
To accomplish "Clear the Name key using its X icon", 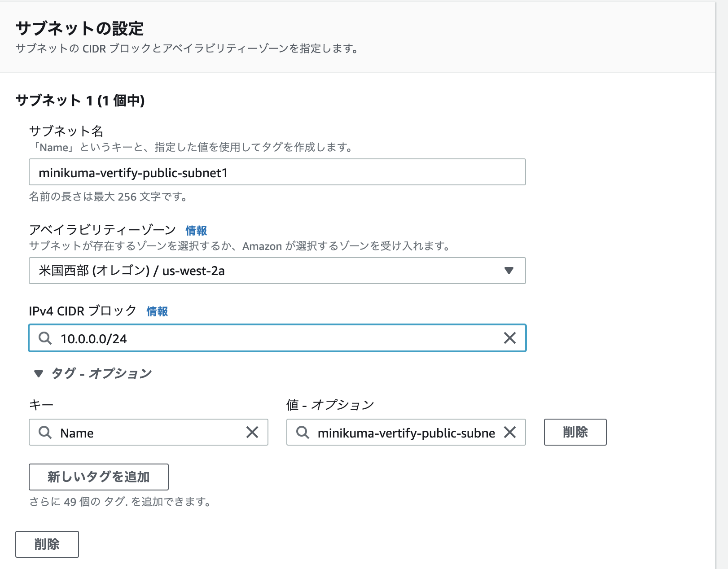I will pyautogui.click(x=252, y=433).
